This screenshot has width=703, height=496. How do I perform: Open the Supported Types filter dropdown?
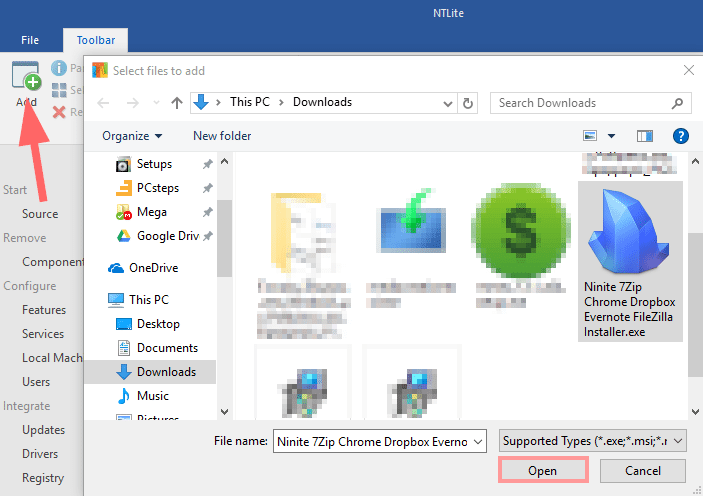[592, 441]
